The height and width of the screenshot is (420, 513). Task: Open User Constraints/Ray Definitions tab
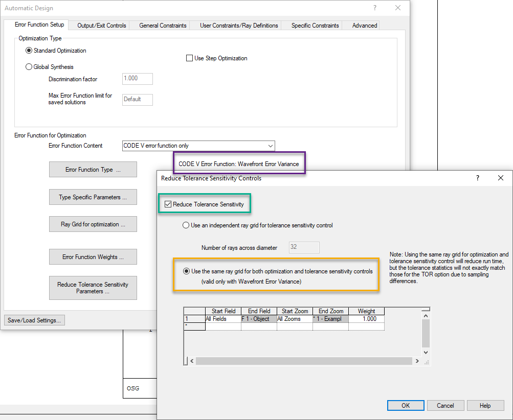tap(239, 26)
